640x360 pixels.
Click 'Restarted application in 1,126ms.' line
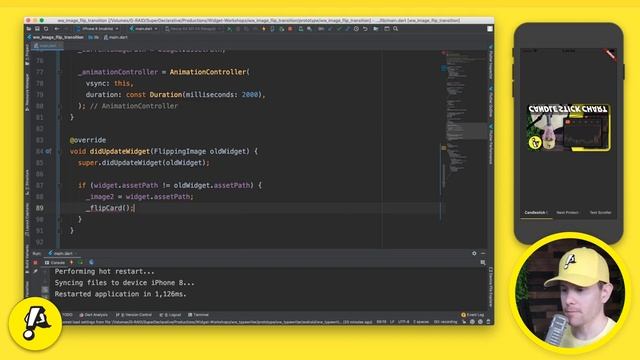(120, 294)
